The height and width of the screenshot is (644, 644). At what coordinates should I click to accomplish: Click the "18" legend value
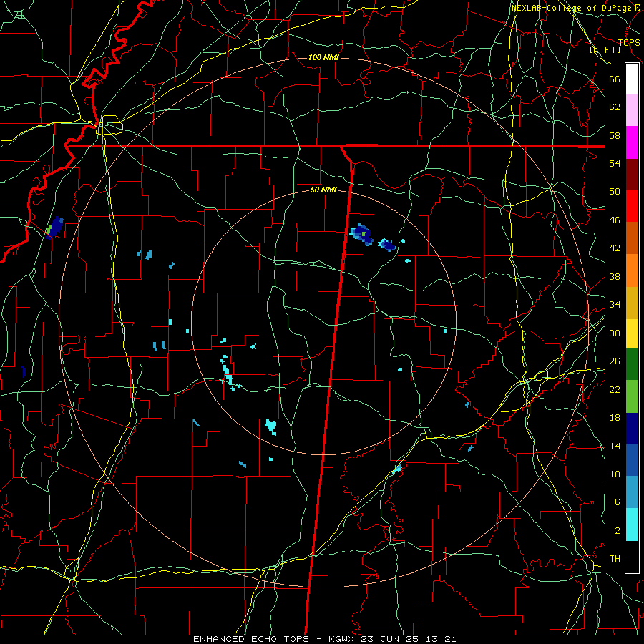615,418
